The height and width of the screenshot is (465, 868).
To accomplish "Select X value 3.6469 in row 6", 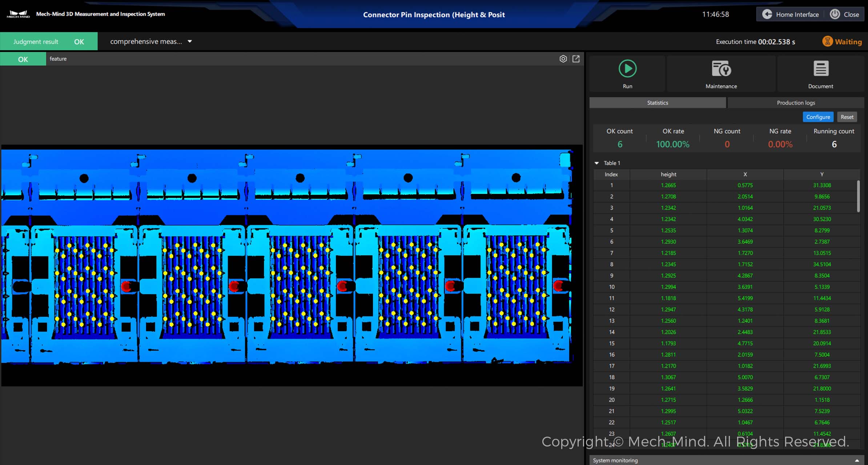I will click(x=745, y=242).
